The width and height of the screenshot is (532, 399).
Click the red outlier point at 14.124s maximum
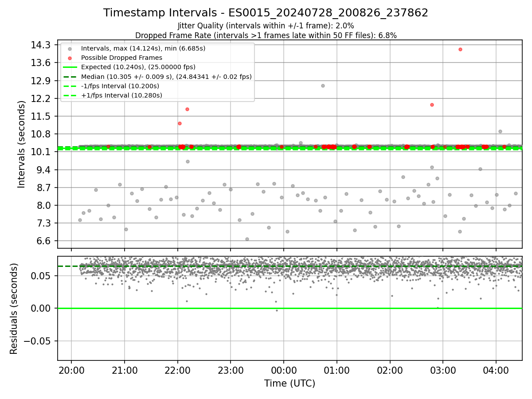click(460, 49)
